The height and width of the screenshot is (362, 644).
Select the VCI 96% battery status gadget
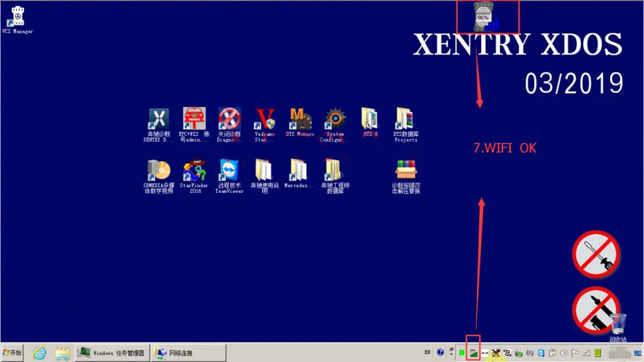(x=487, y=17)
